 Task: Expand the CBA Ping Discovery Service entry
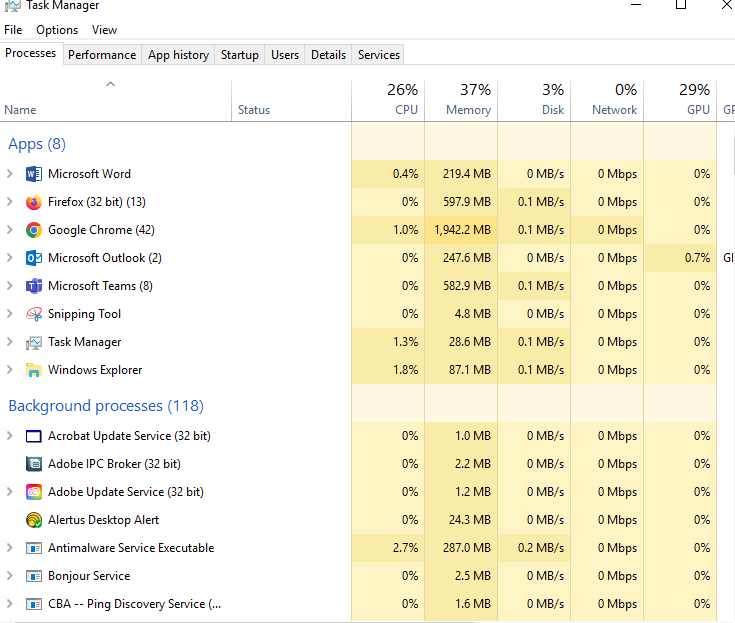tap(9, 604)
